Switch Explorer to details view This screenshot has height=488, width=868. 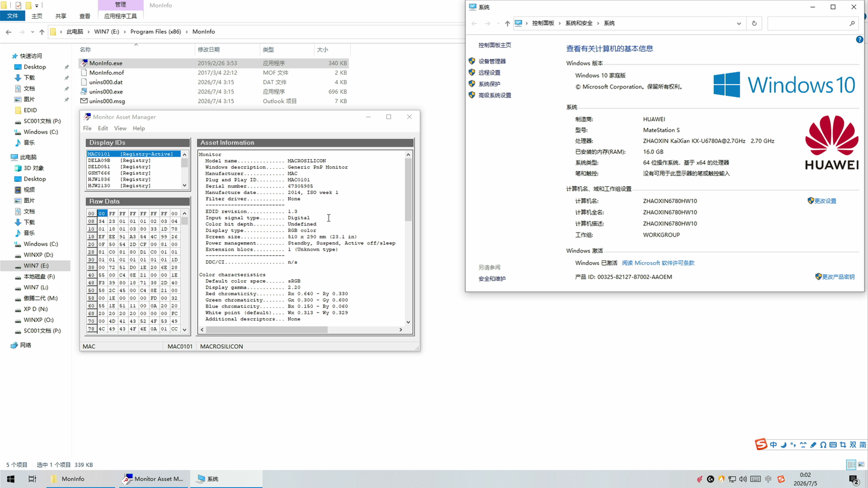(851, 465)
